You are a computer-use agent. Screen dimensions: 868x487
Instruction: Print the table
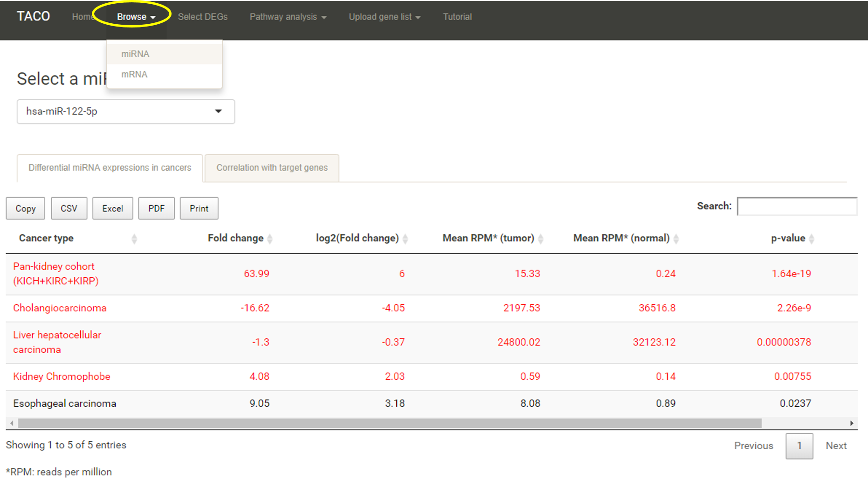click(199, 208)
